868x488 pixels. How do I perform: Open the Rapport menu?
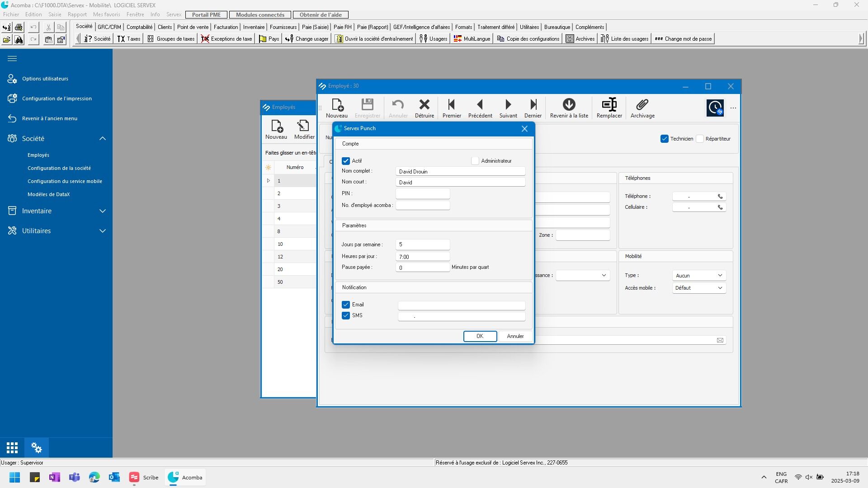tap(77, 14)
